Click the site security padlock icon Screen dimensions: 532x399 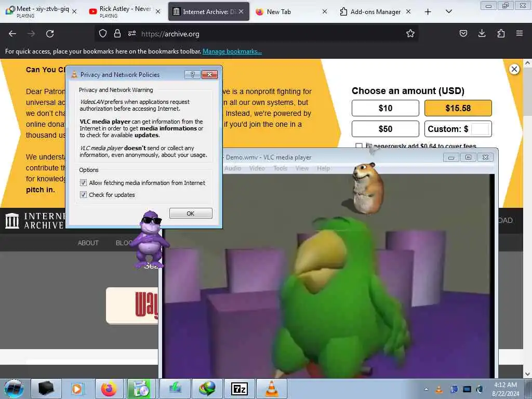pos(117,33)
